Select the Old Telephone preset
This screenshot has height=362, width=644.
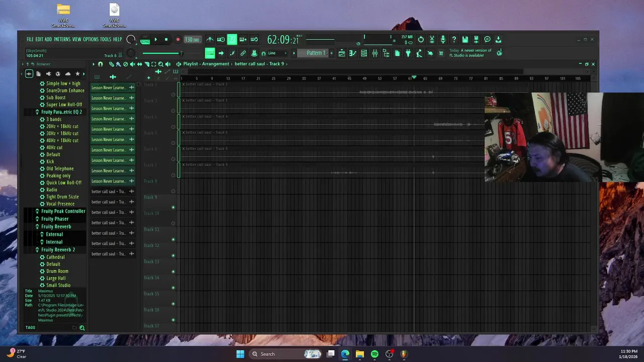tap(60, 168)
